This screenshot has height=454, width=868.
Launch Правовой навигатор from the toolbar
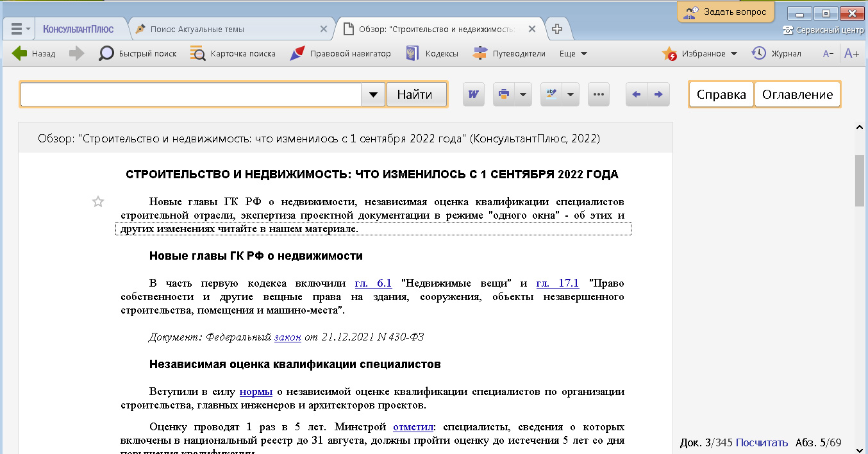(297, 54)
